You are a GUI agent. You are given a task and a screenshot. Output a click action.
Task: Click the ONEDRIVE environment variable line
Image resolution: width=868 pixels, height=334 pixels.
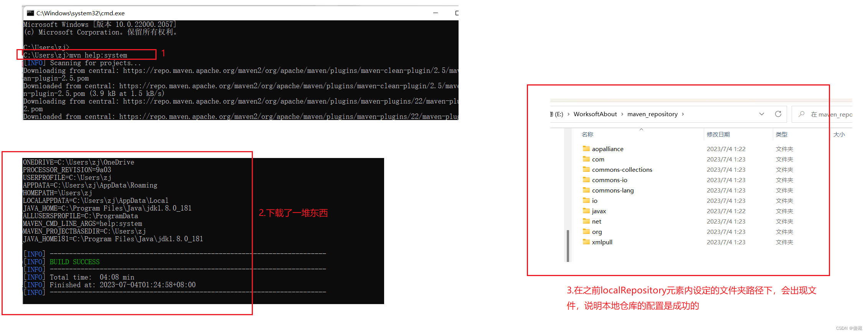pyautogui.click(x=79, y=162)
